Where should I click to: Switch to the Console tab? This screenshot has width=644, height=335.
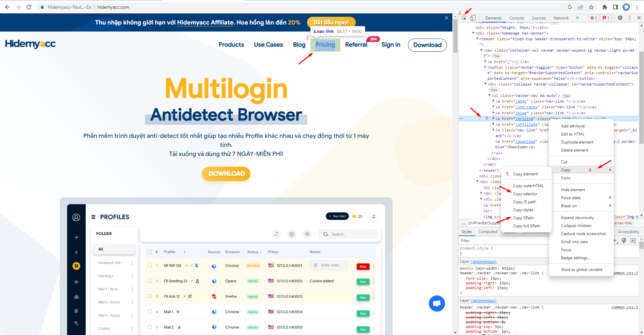click(516, 18)
